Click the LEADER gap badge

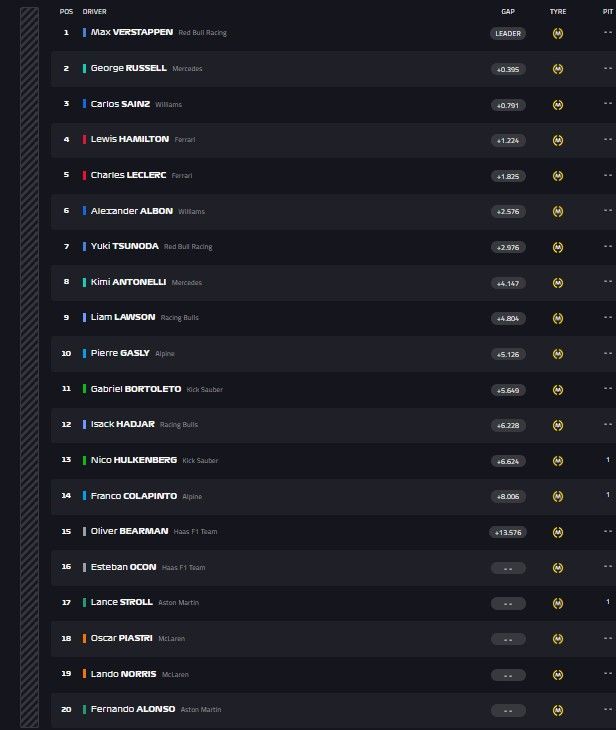(508, 33)
